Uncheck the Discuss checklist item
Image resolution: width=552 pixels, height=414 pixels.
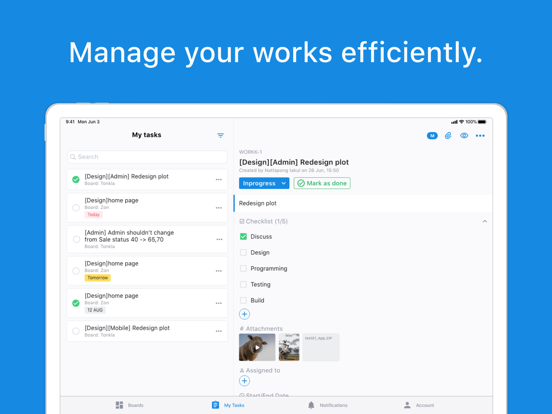pos(243,237)
